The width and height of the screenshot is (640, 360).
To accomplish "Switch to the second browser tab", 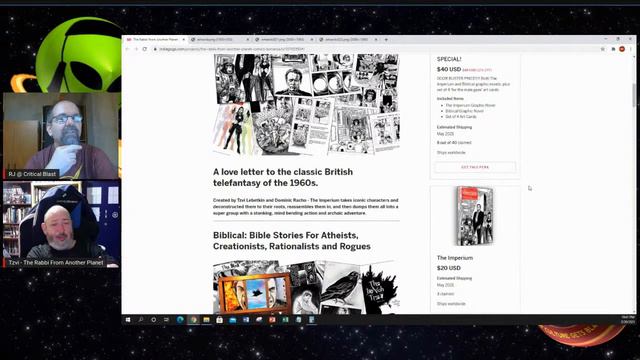I will [x=220, y=40].
